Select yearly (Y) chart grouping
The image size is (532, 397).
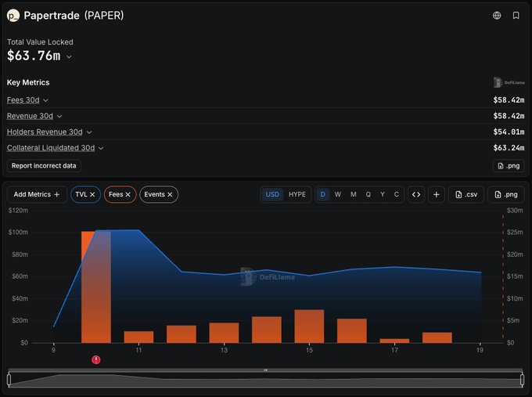[x=383, y=194]
